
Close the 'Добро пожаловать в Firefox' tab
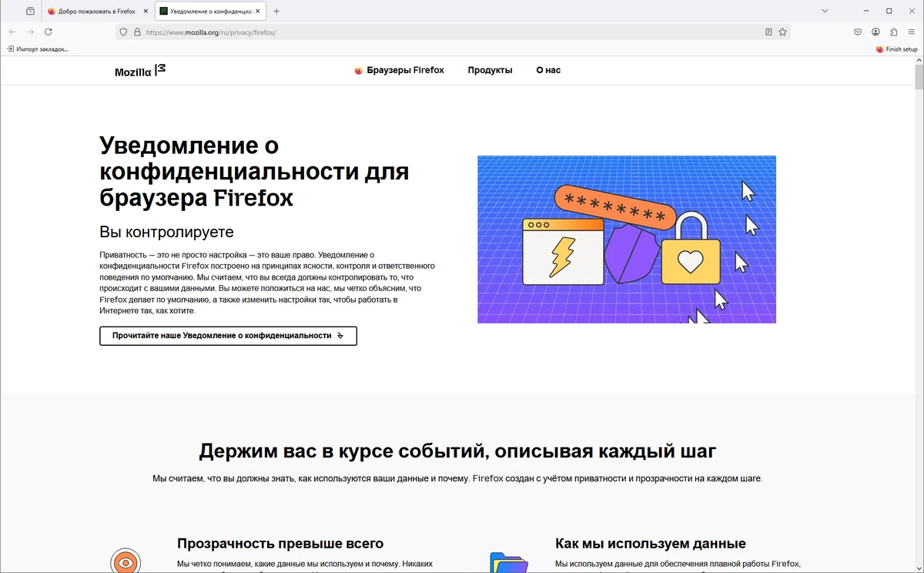[x=146, y=12]
